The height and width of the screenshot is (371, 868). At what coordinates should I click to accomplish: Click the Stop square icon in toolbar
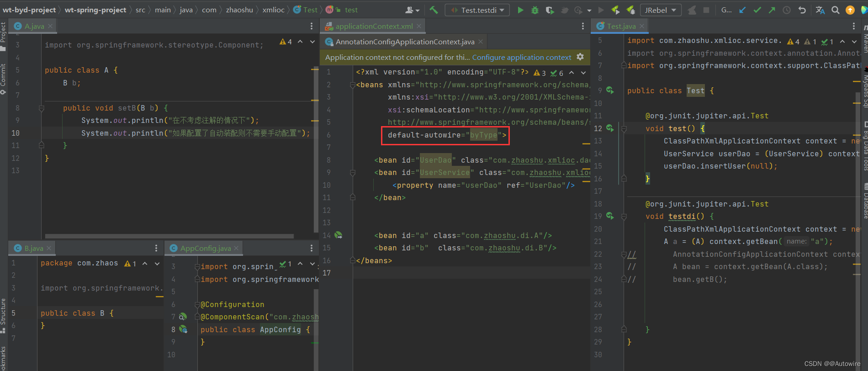pos(706,10)
